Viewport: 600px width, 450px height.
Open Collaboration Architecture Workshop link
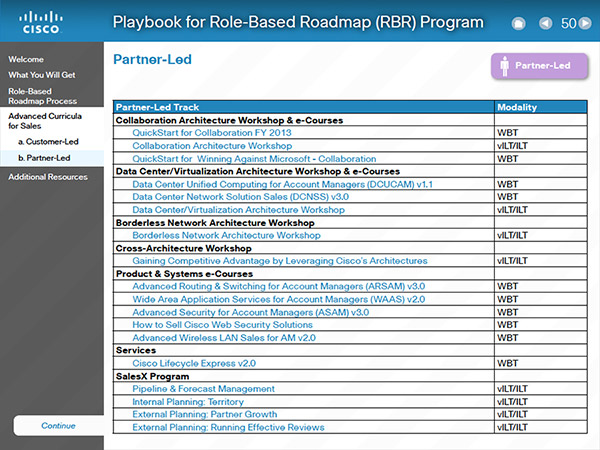(212, 146)
